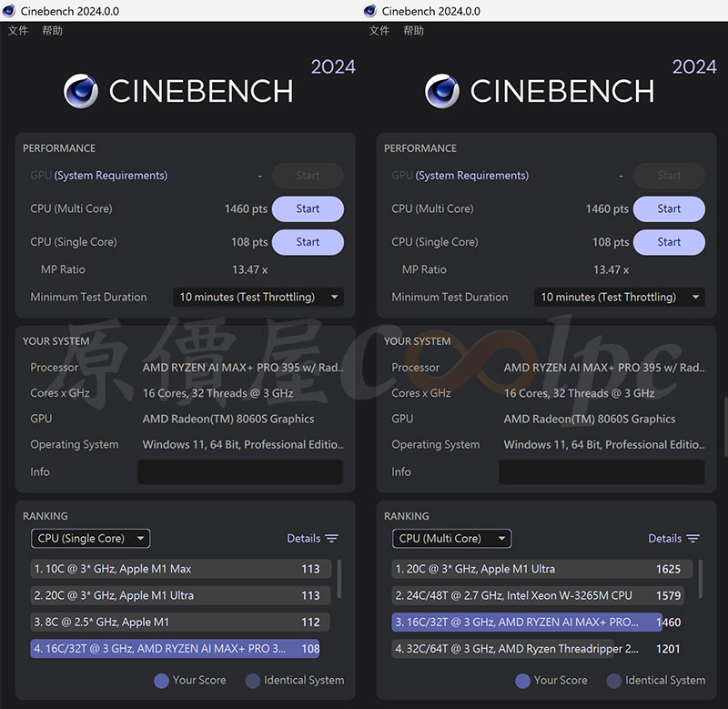Click the ranking list scrollbar in right window
This screenshot has height=709, width=728.
[x=701, y=579]
